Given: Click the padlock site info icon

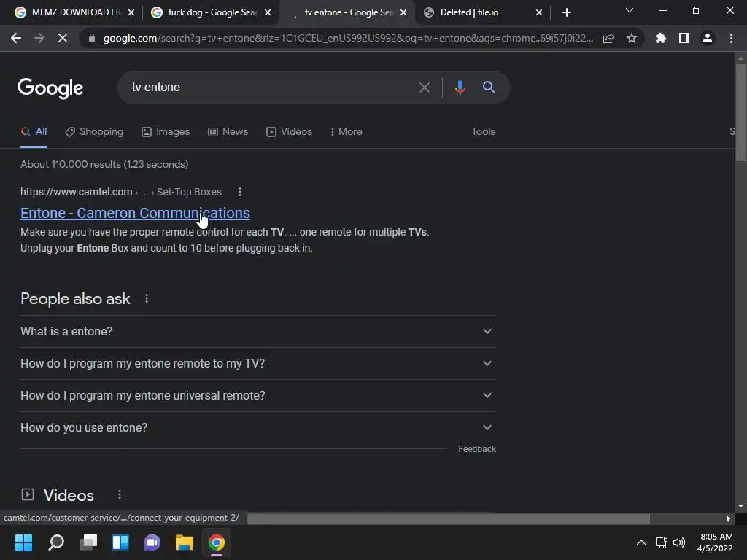Looking at the screenshot, I should [x=92, y=38].
